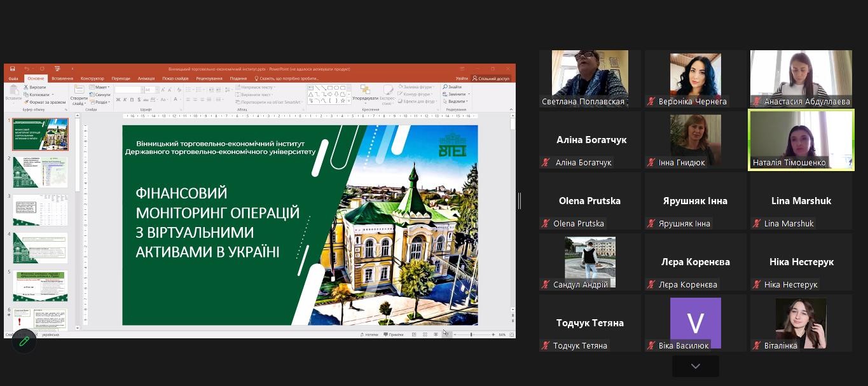Image resolution: width=868 pixels, height=386 pixels.
Task: Toggle the Comments (Примітки) pane
Action: tap(392, 334)
